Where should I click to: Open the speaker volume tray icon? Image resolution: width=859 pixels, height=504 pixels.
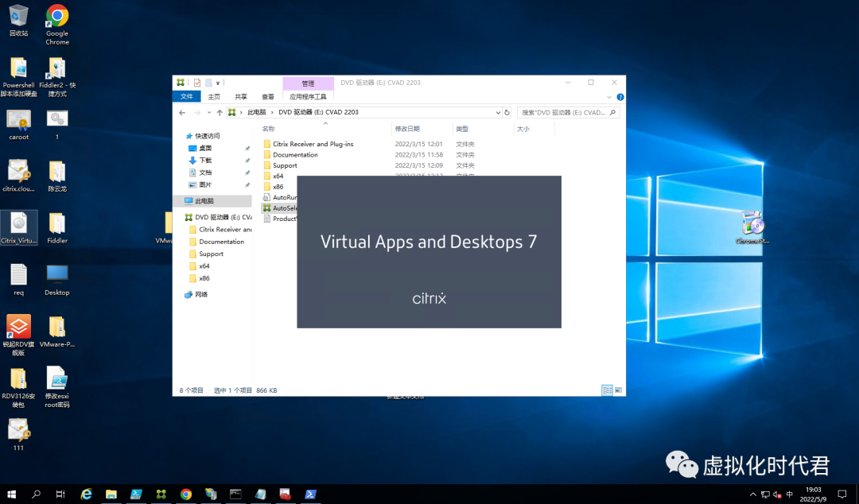777,494
